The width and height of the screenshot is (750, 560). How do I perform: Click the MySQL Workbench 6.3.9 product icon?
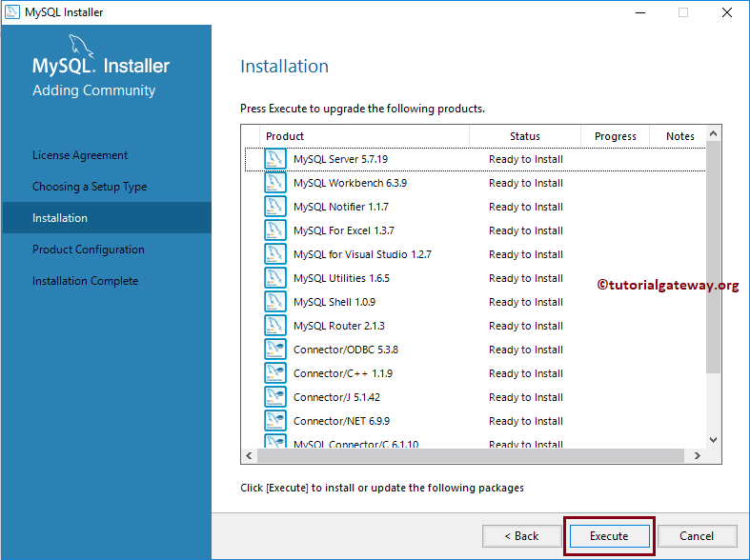pyautogui.click(x=275, y=183)
